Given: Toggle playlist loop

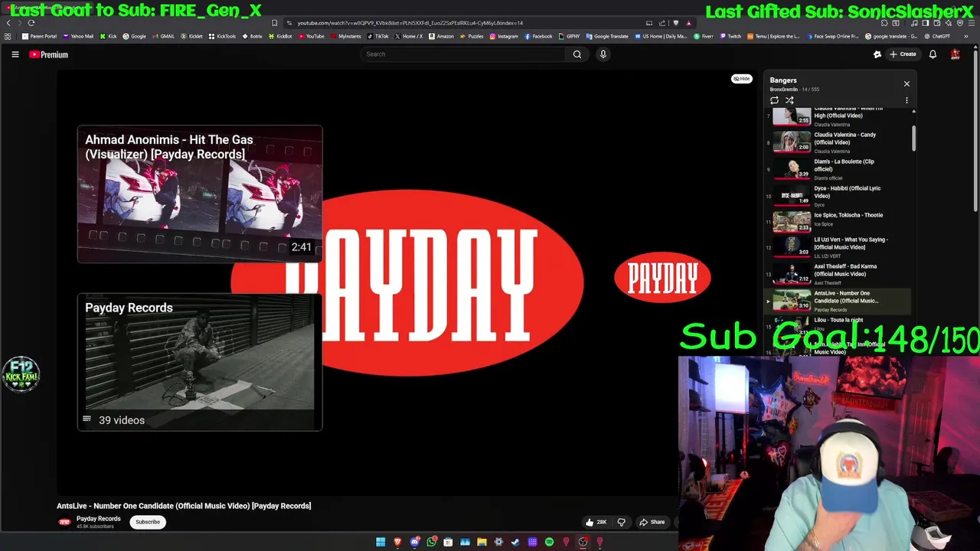Looking at the screenshot, I should (774, 100).
